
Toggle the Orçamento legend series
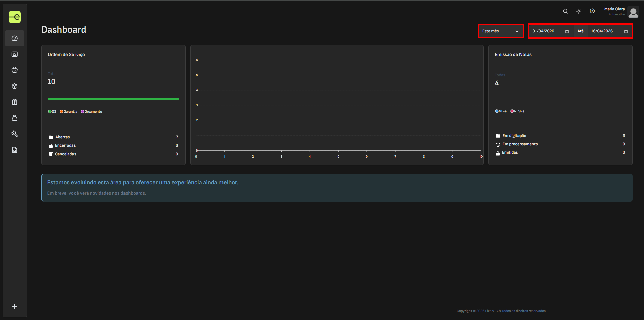tap(91, 112)
